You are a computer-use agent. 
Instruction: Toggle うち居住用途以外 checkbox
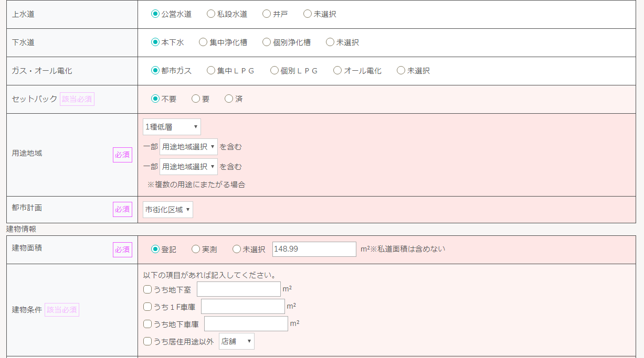pos(147,341)
